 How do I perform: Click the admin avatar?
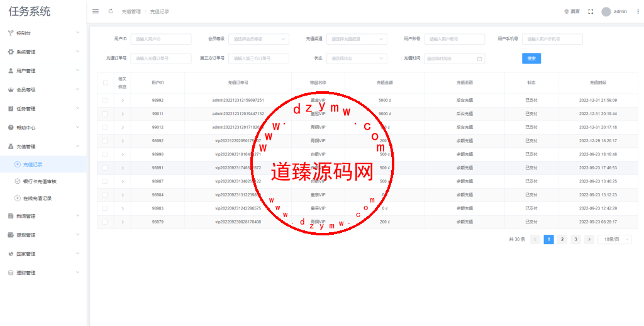[x=606, y=11]
